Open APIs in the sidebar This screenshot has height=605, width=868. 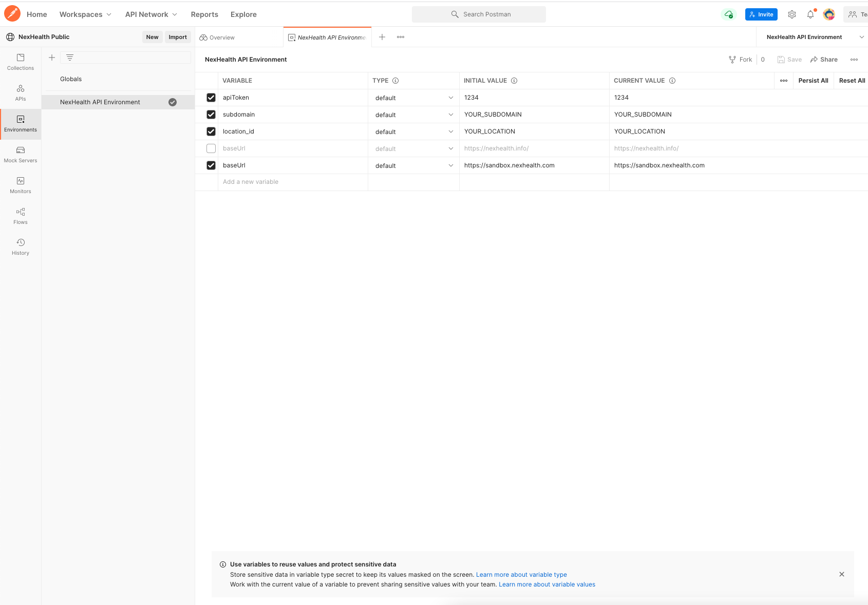click(21, 93)
